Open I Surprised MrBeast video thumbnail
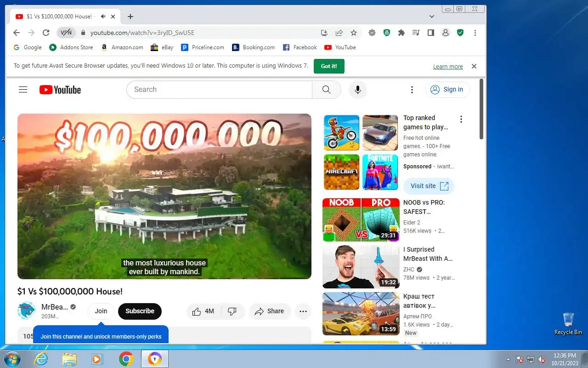Screen dimensions: 588x368 coord(361,267)
